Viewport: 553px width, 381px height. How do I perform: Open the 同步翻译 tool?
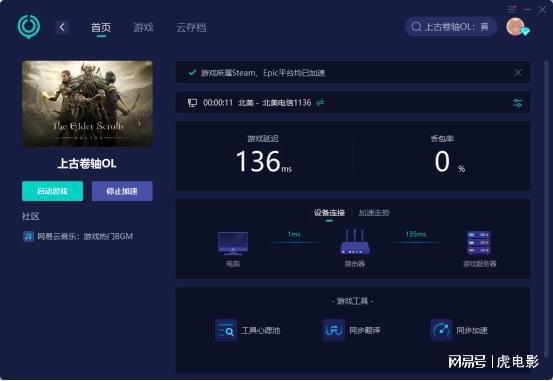coord(352,331)
